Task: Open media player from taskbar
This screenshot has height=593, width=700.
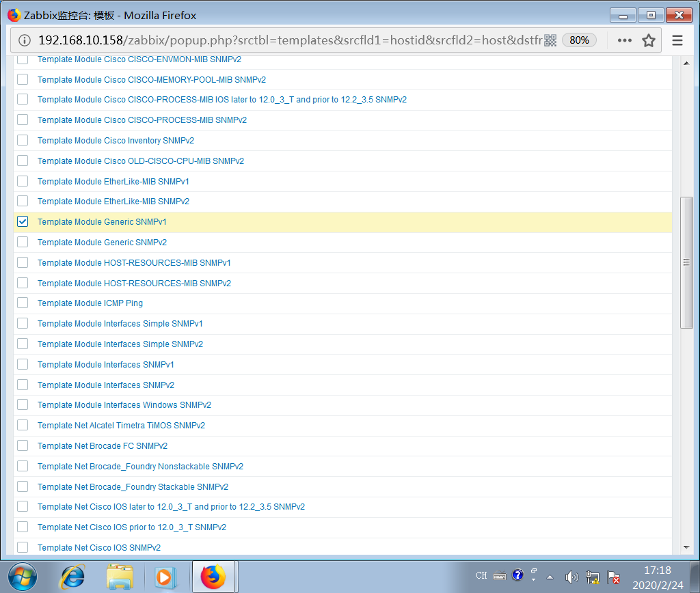Action: click(x=165, y=577)
